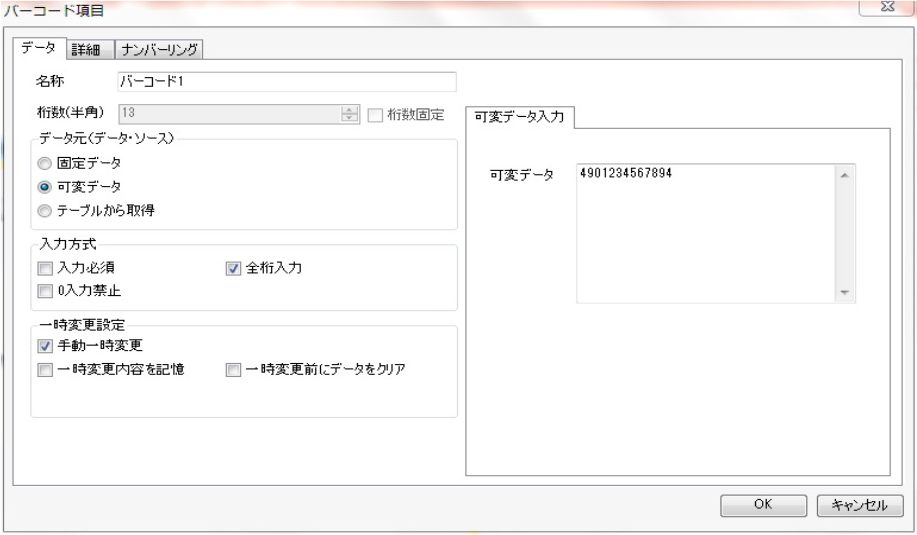Viewport: 917px width, 535px height.
Task: Increase 桁数 with the up arrow
Action: [x=349, y=109]
